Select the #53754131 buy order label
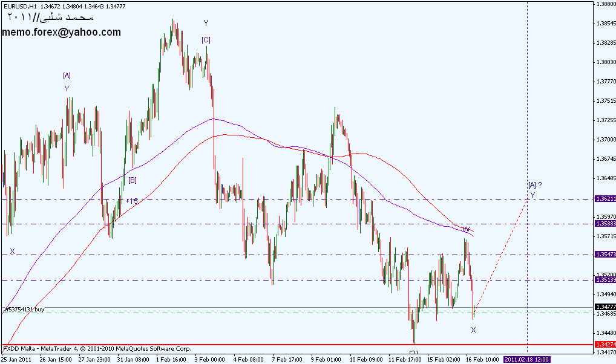 pyautogui.click(x=25, y=309)
